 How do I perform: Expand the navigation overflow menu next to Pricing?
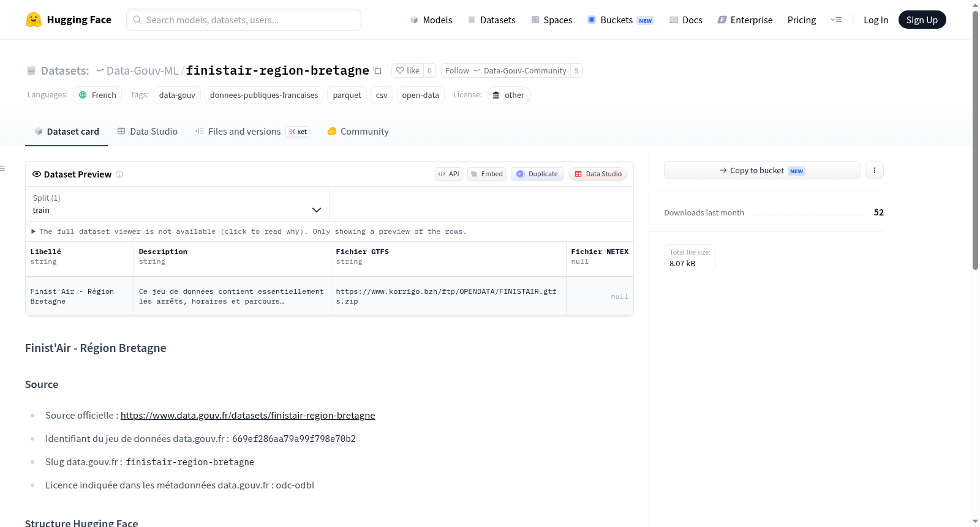(x=836, y=20)
